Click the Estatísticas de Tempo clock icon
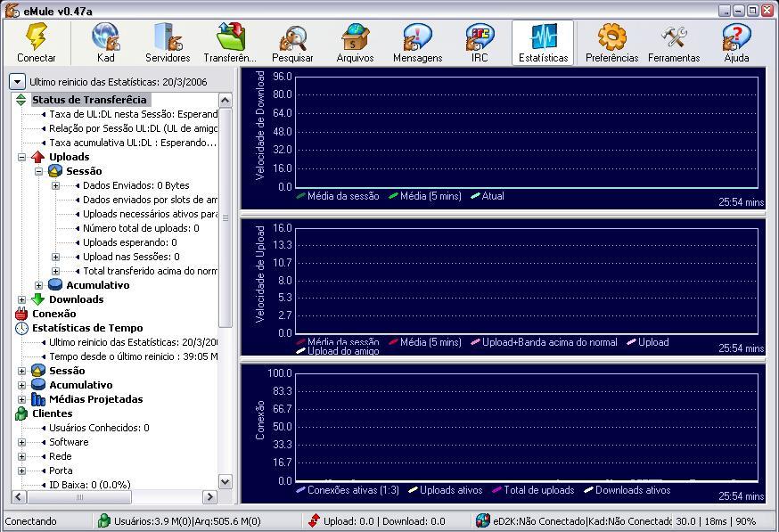779x532 pixels. [21, 328]
